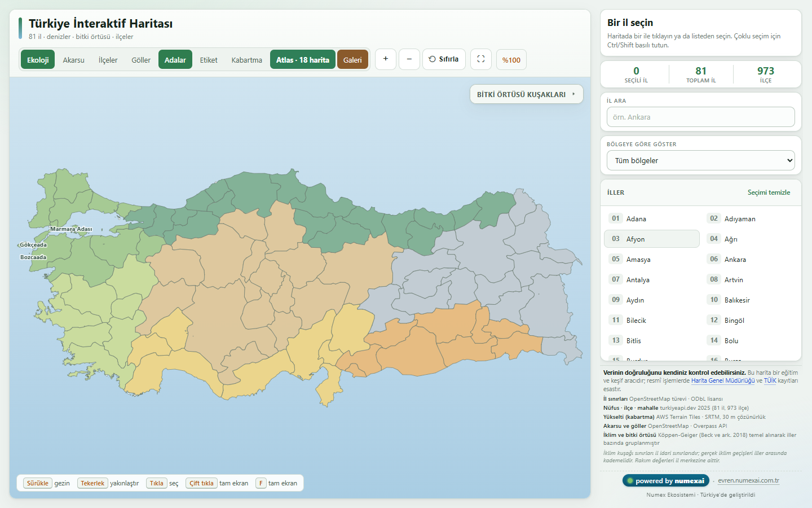Select Aydın in the province list
This screenshot has height=508, width=812.
(652, 300)
